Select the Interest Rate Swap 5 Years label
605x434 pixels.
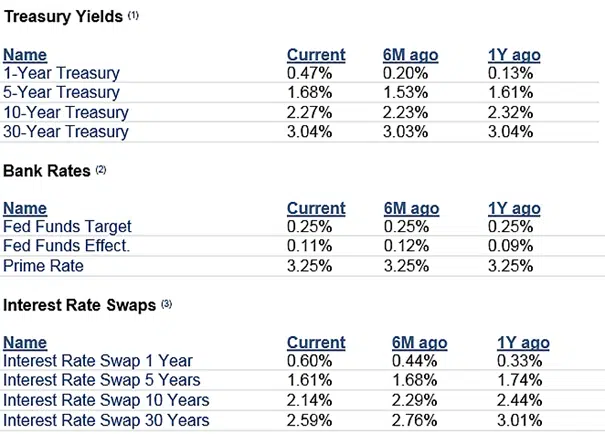pos(102,381)
